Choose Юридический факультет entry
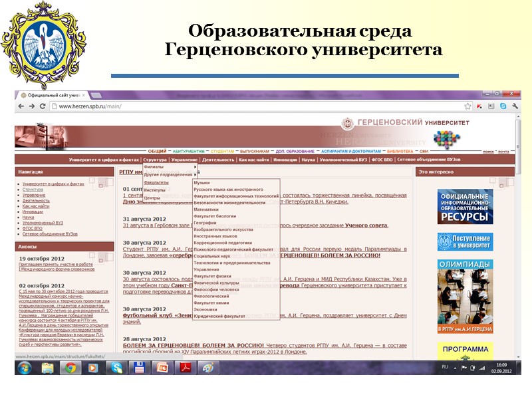 (219, 317)
